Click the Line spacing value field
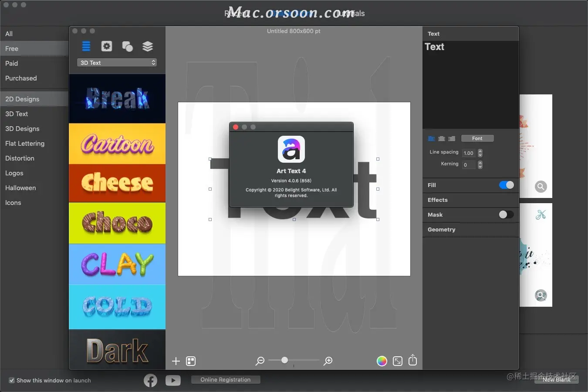588x392 pixels. pos(469,153)
